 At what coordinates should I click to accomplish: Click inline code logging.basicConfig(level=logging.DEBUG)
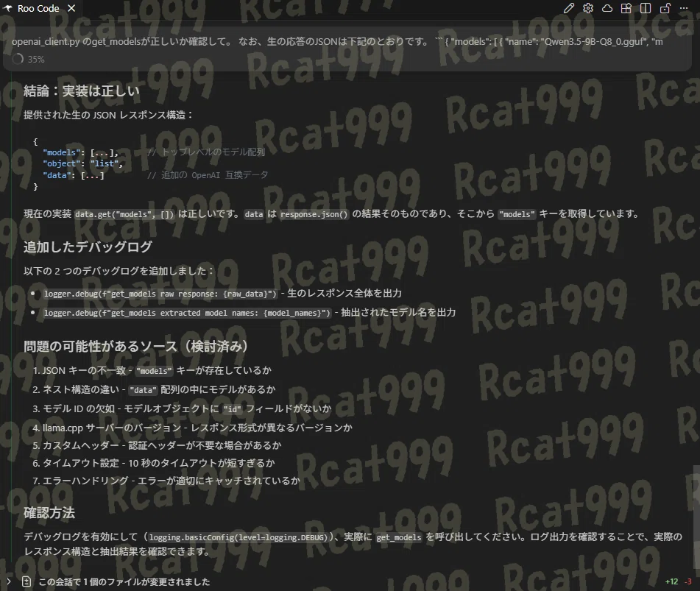238,537
